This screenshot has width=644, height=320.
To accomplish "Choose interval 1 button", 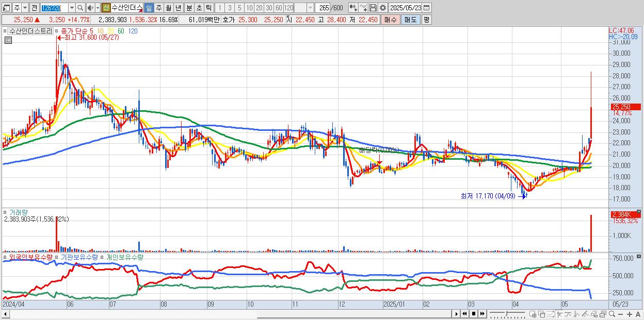I will [x=219, y=8].
